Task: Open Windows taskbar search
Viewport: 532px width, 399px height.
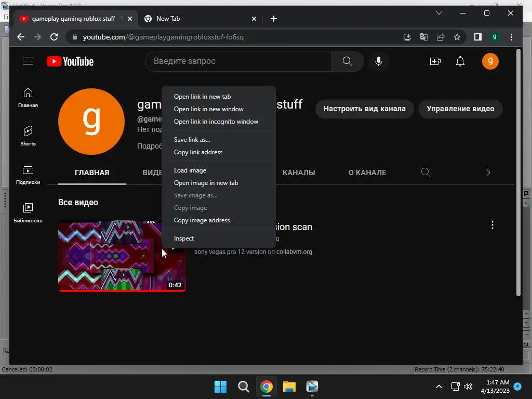Action: tap(243, 387)
